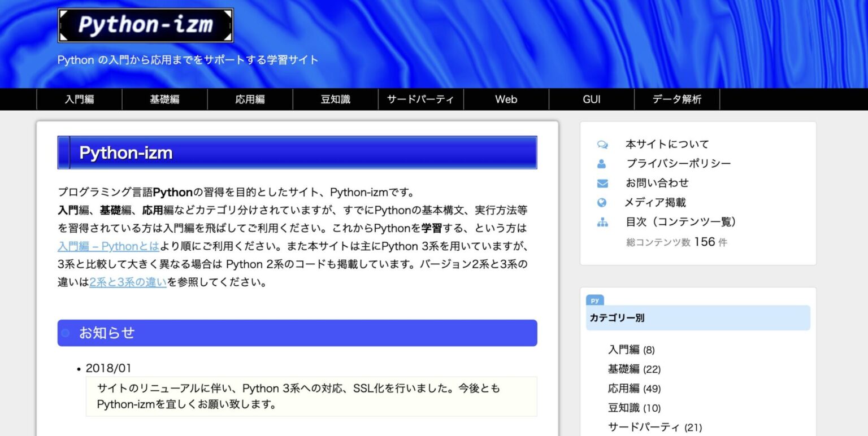Open the データ解析 navigation item
Screen dimensions: 868x436
676,99
